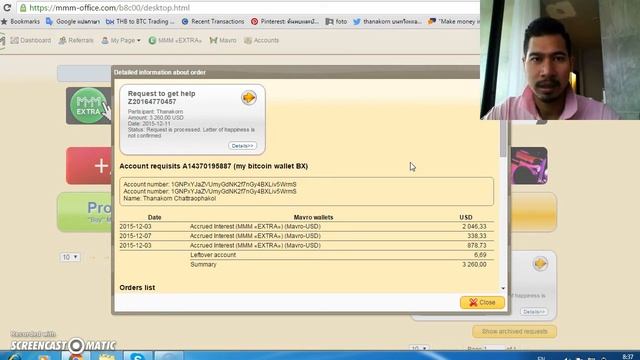640x360 pixels.
Task: Click the mmm-office.com URL in the address bar
Action: (109, 8)
